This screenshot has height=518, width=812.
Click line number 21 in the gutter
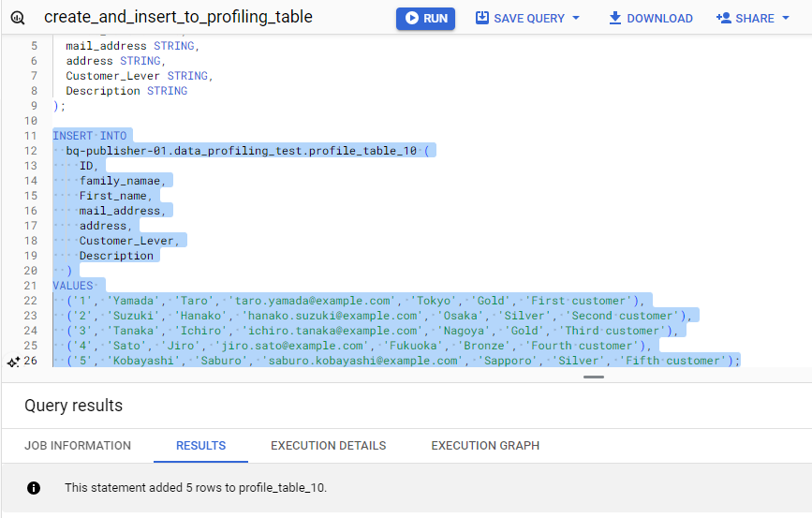(x=31, y=286)
